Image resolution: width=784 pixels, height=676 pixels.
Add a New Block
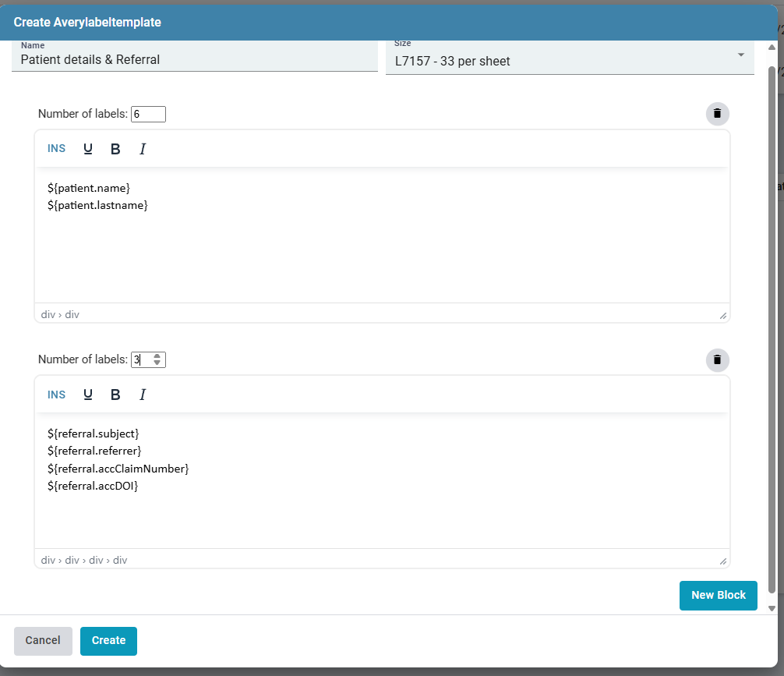(x=718, y=595)
